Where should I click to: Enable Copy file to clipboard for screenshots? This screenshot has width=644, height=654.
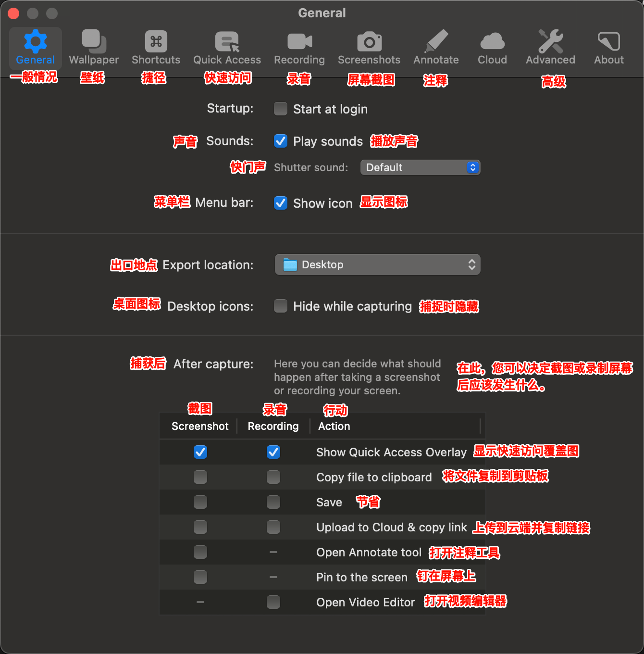coord(200,477)
